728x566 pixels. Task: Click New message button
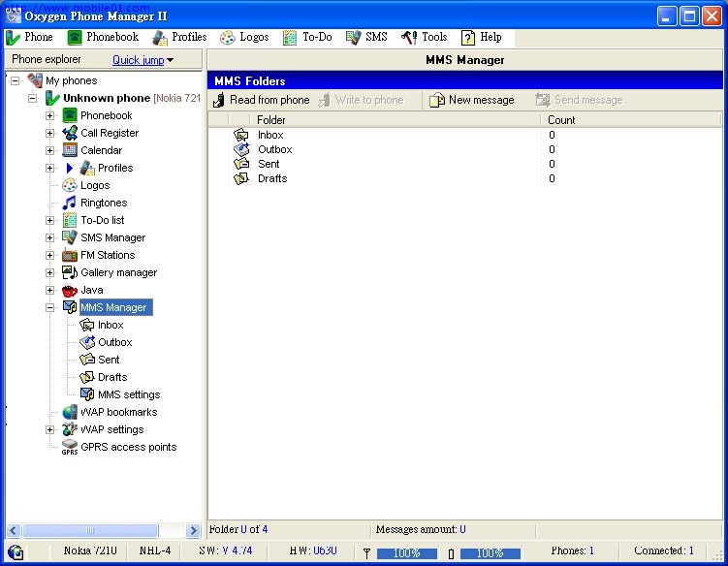pyautogui.click(x=472, y=100)
